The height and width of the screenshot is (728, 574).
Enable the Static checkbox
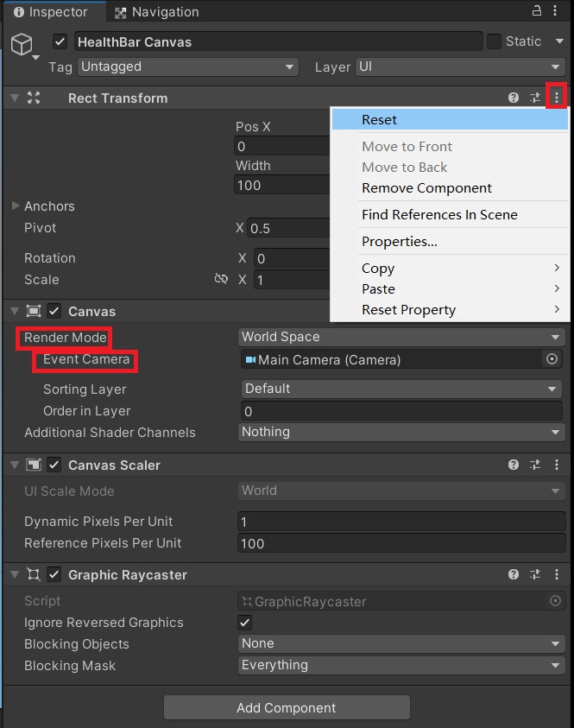(x=494, y=41)
